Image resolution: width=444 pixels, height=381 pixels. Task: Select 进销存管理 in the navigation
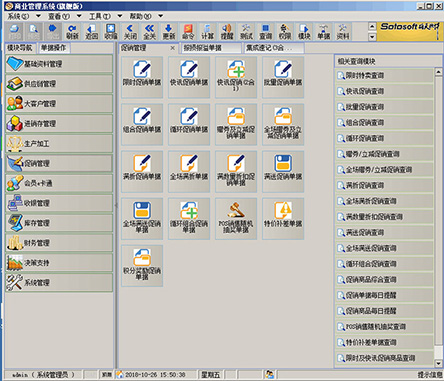[x=59, y=123]
